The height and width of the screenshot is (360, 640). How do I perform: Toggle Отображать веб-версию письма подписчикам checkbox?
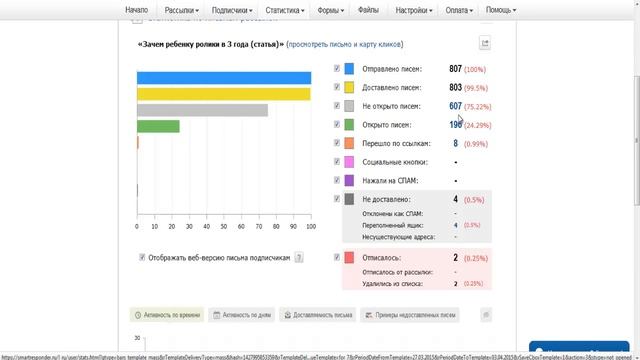[x=142, y=257]
